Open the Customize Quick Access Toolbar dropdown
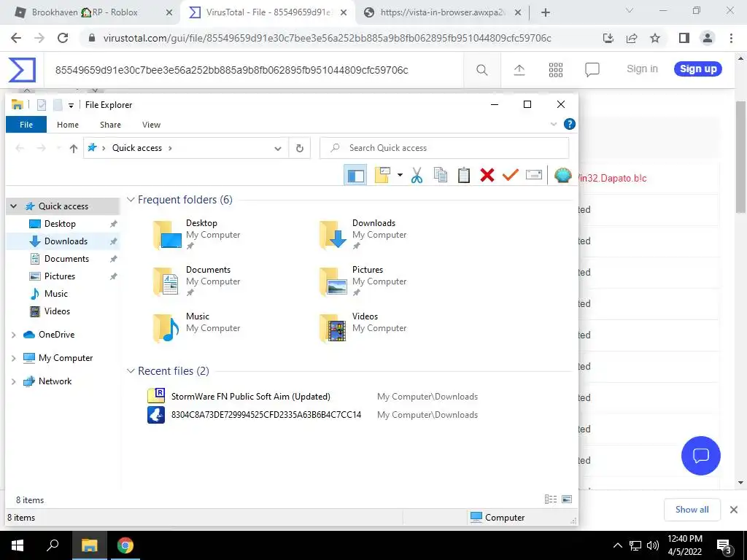Viewport: 747px width, 560px height. (71, 105)
